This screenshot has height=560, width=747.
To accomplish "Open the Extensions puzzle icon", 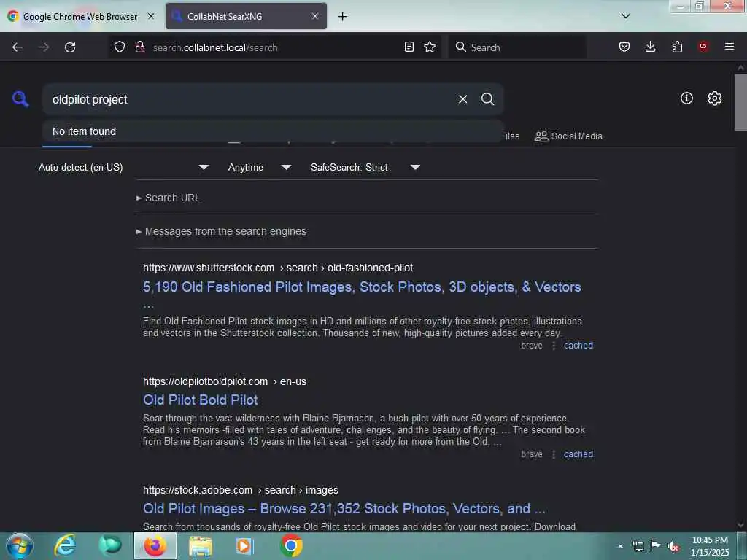I will 677,47.
